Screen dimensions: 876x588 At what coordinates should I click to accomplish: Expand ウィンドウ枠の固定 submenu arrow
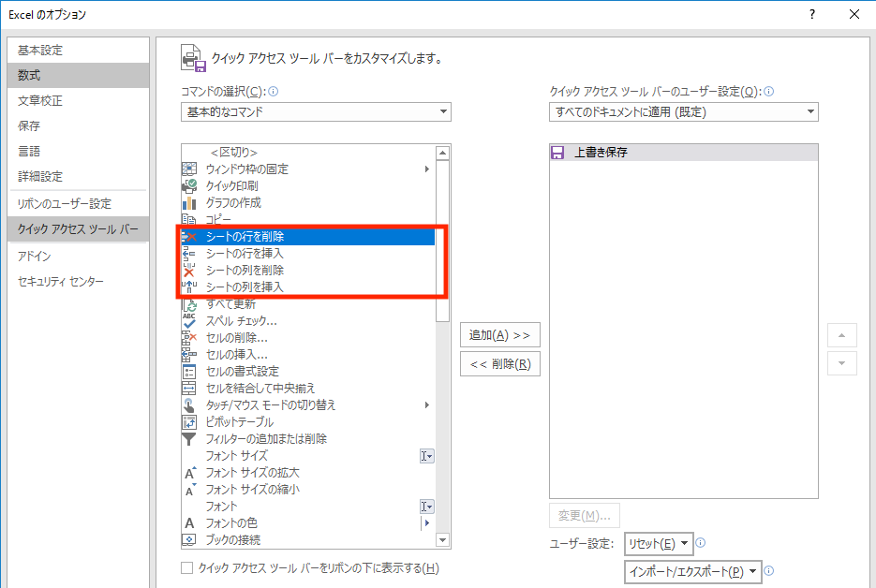pyautogui.click(x=427, y=169)
